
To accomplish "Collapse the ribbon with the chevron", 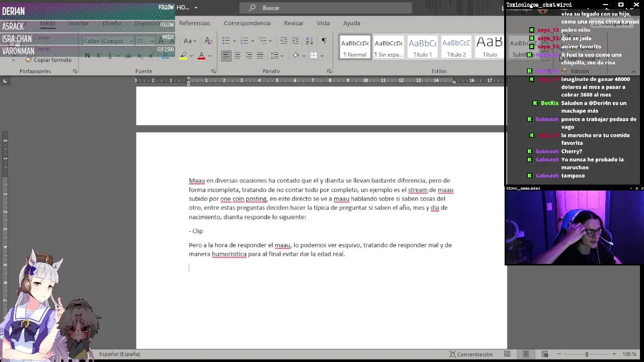I will (x=633, y=71).
